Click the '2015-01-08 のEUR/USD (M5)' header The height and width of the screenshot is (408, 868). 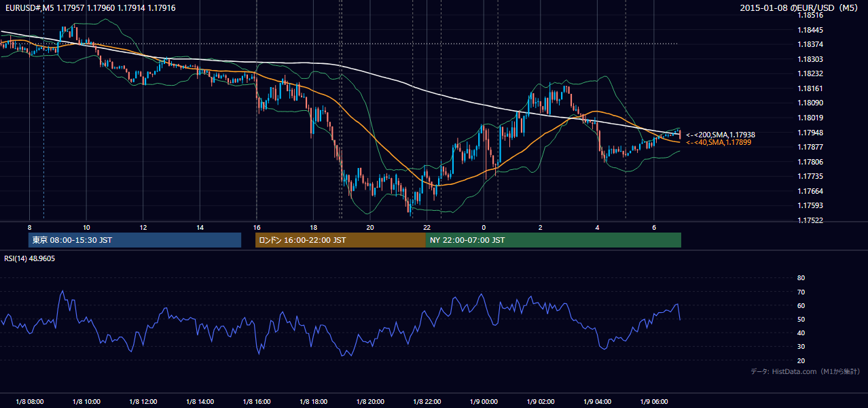[799, 7]
